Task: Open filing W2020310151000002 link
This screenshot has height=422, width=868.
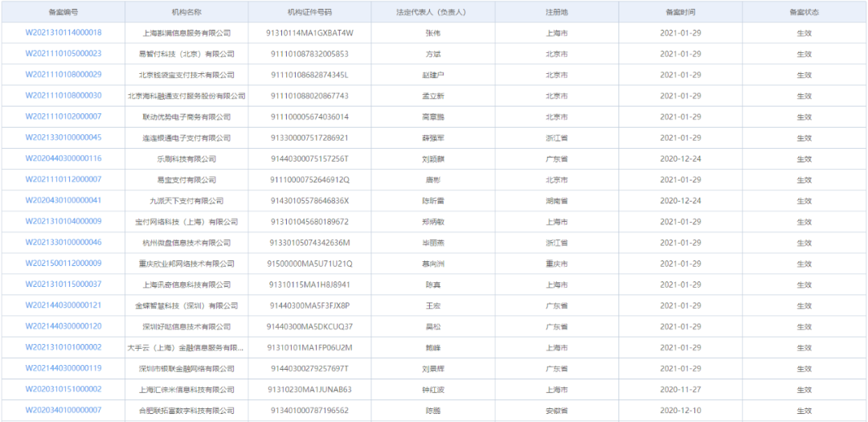Action: 63,389
